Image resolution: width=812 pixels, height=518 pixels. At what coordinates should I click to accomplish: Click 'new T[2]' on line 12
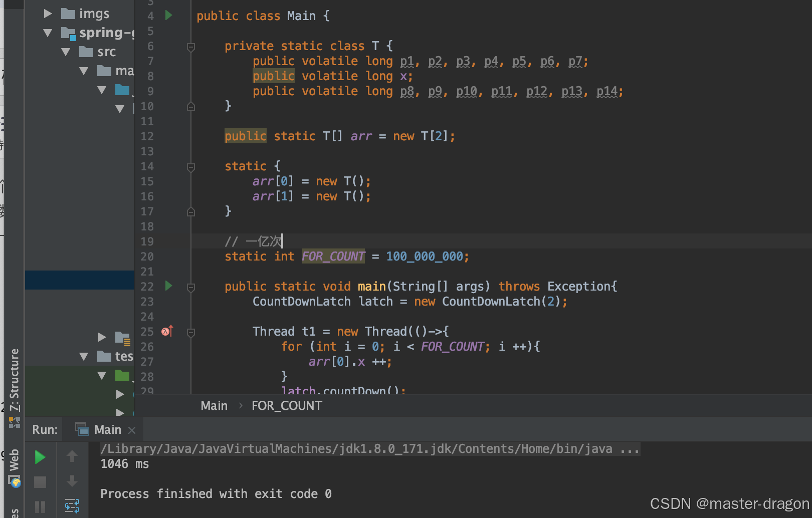421,136
